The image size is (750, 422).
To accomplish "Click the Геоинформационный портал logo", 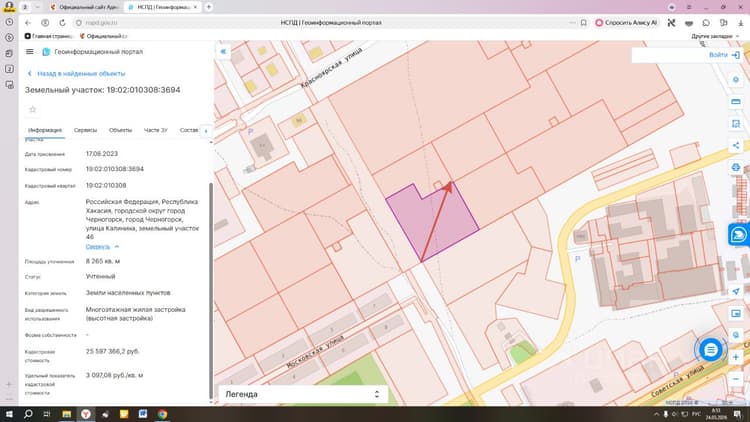I will pyautogui.click(x=46, y=52).
